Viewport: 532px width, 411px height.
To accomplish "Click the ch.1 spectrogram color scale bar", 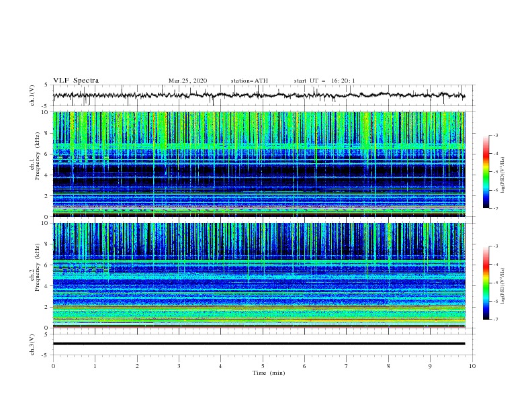I will [x=486, y=171].
